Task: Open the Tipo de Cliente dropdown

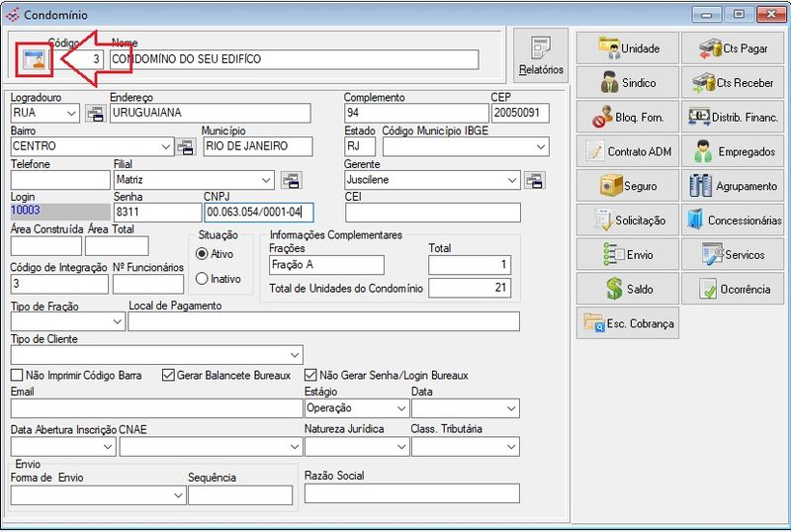Action: pyautogui.click(x=295, y=355)
